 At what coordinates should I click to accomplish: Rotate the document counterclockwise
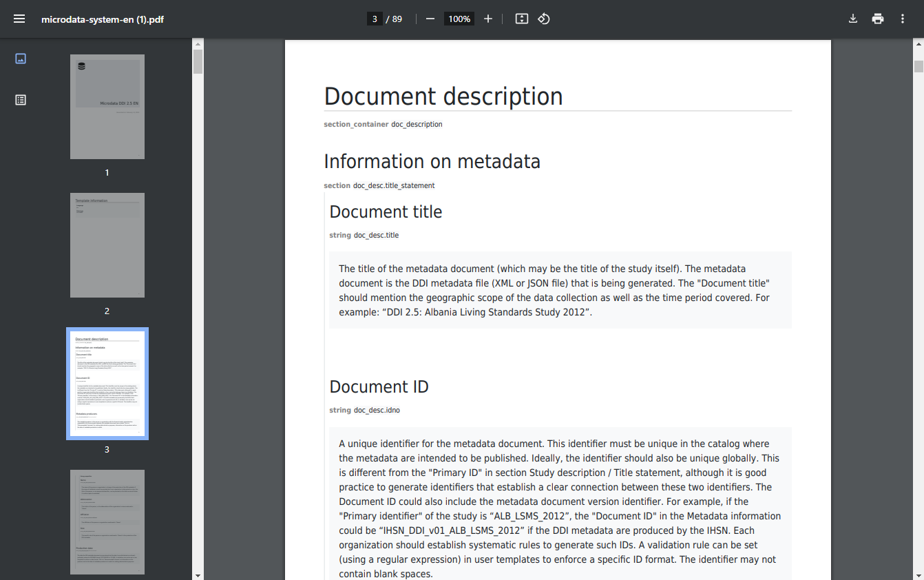point(544,19)
